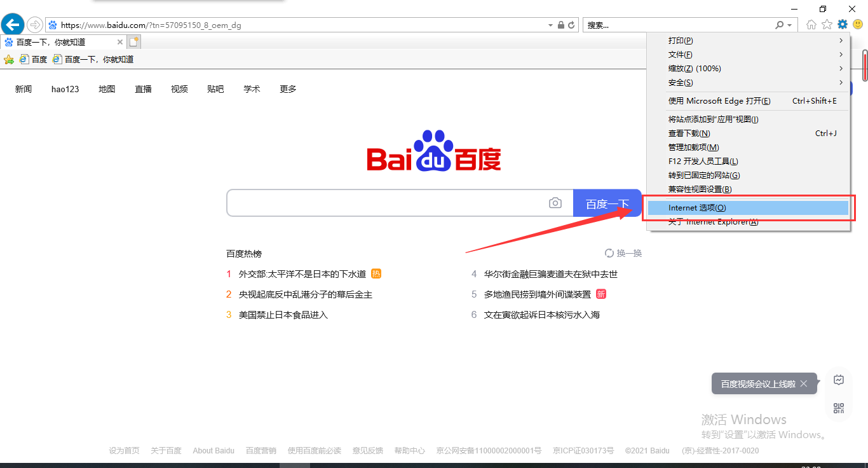Click the message notification icon above the QR code
868x468 pixels.
pos(839,379)
